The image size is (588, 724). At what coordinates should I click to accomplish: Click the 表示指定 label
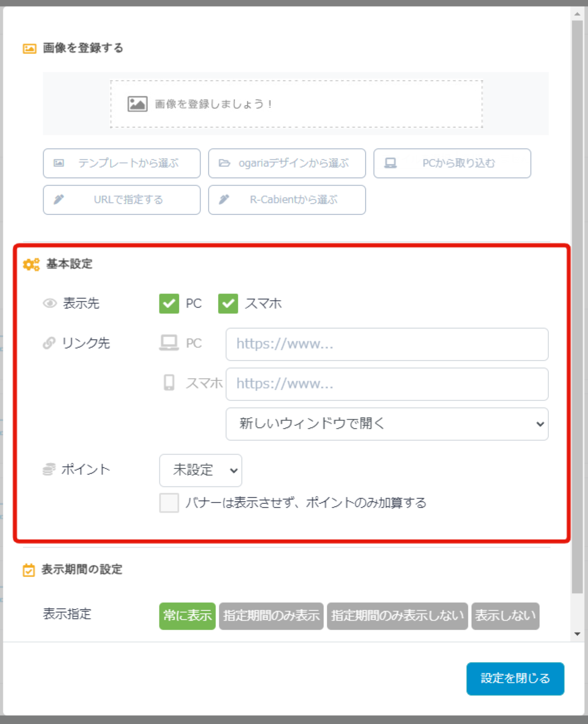(x=67, y=614)
